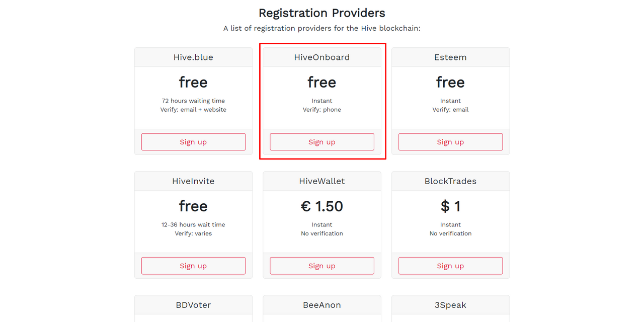Click the $ 1 price label

point(450,206)
